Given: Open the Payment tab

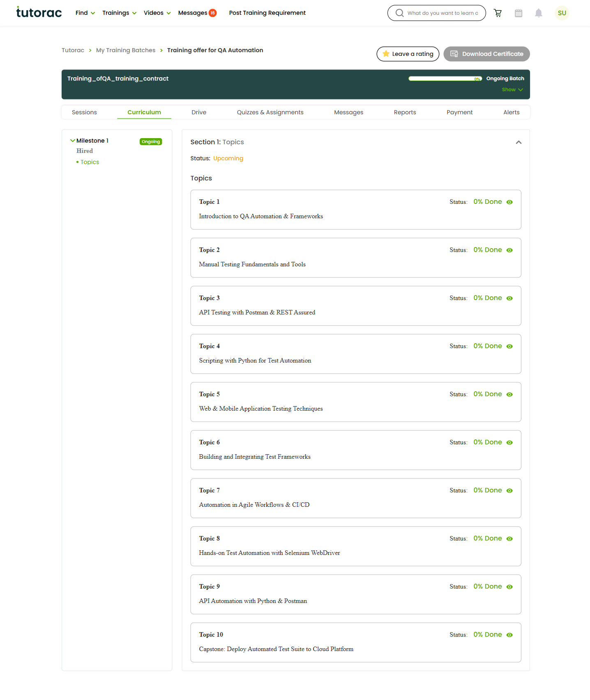Looking at the screenshot, I should tap(459, 112).
